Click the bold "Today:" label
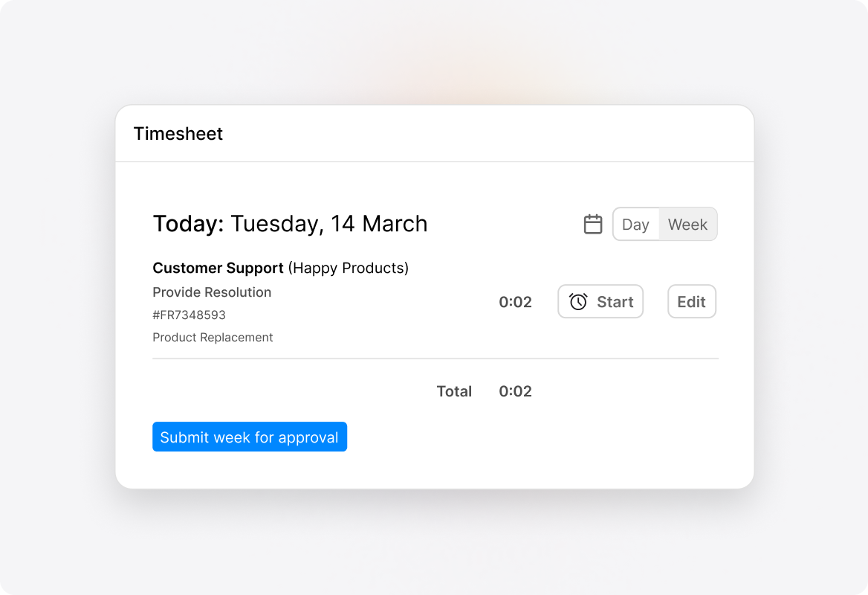Screen dimensions: 868x595 click(188, 224)
